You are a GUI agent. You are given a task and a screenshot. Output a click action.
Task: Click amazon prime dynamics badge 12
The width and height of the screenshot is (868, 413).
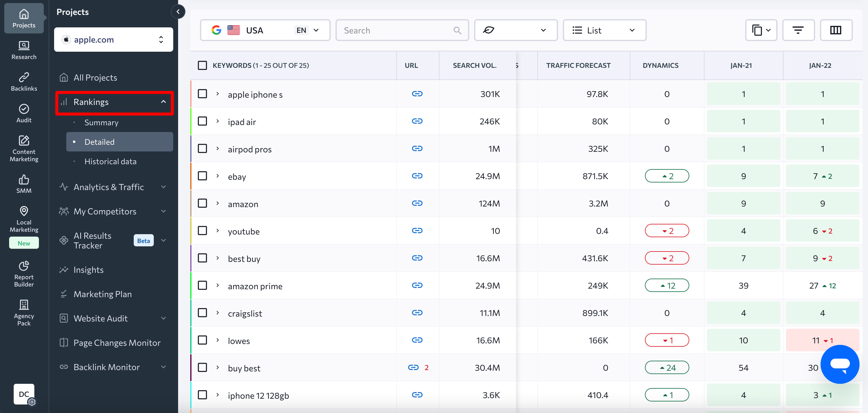(x=666, y=285)
